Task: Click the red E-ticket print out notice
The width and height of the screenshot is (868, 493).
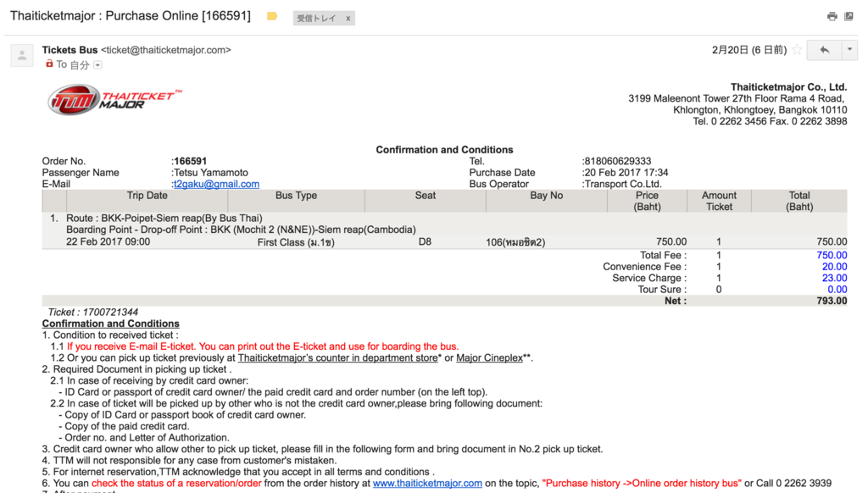Action: pyautogui.click(x=263, y=347)
